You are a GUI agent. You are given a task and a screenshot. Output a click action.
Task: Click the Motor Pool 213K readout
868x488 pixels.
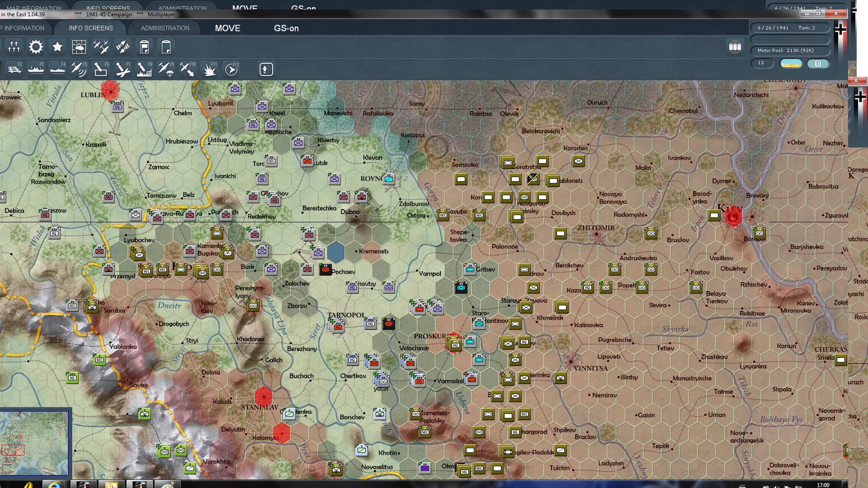790,50
